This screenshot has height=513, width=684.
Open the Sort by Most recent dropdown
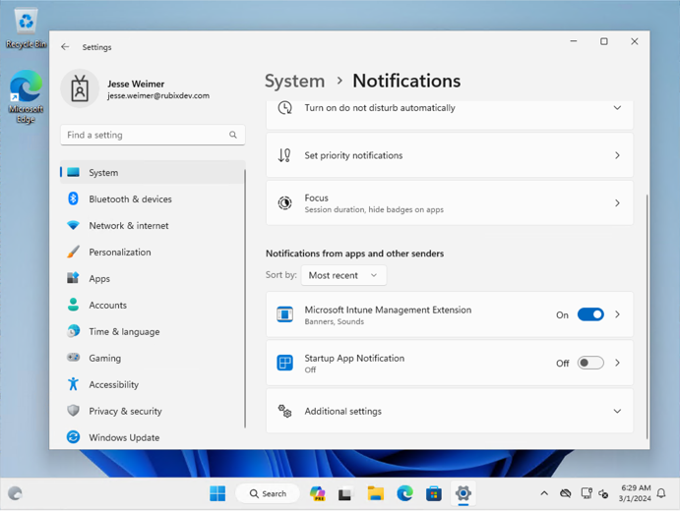(x=345, y=277)
